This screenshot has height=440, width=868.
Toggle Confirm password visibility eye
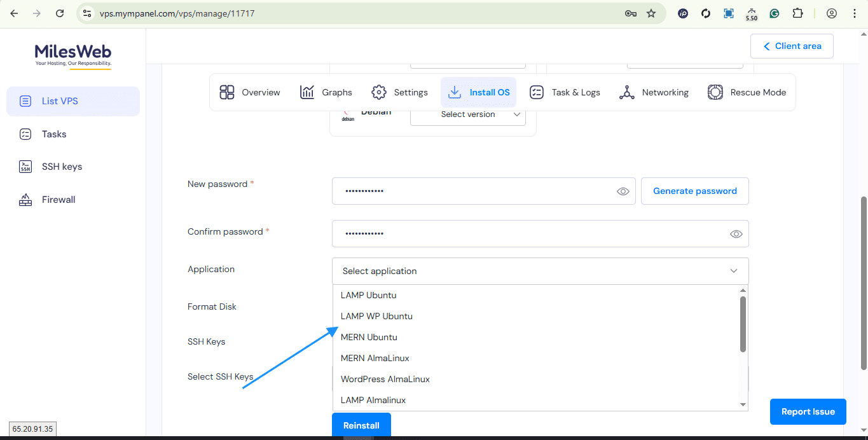pos(736,234)
